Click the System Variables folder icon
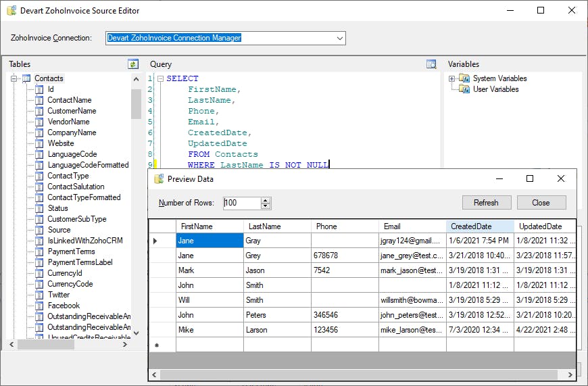The width and height of the screenshot is (588, 386). (x=464, y=78)
